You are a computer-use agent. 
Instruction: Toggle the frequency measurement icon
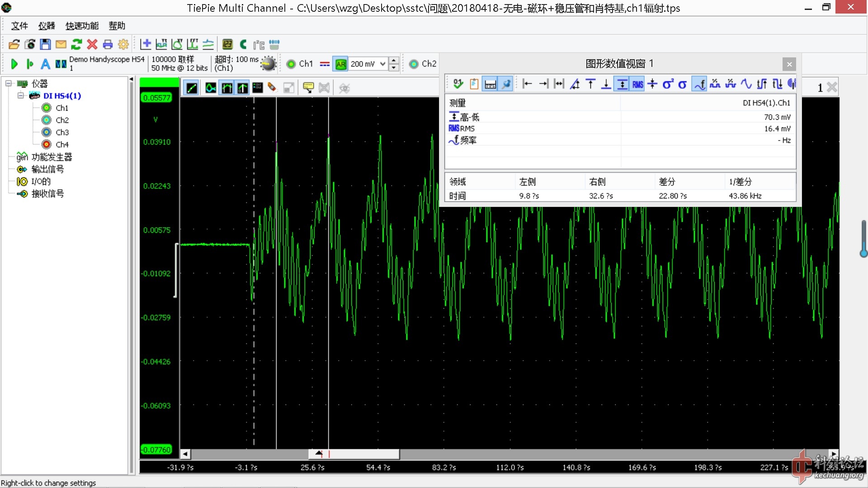tap(700, 84)
